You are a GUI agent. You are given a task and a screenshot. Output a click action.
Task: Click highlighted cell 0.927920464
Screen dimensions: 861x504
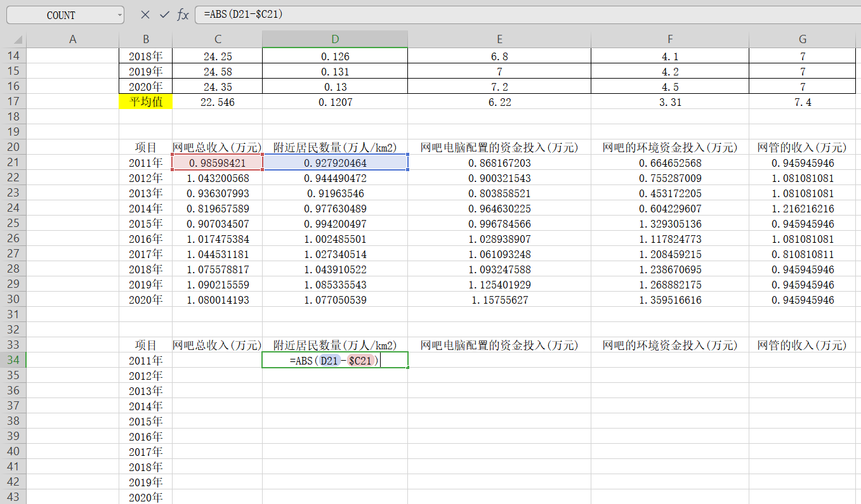335,162
